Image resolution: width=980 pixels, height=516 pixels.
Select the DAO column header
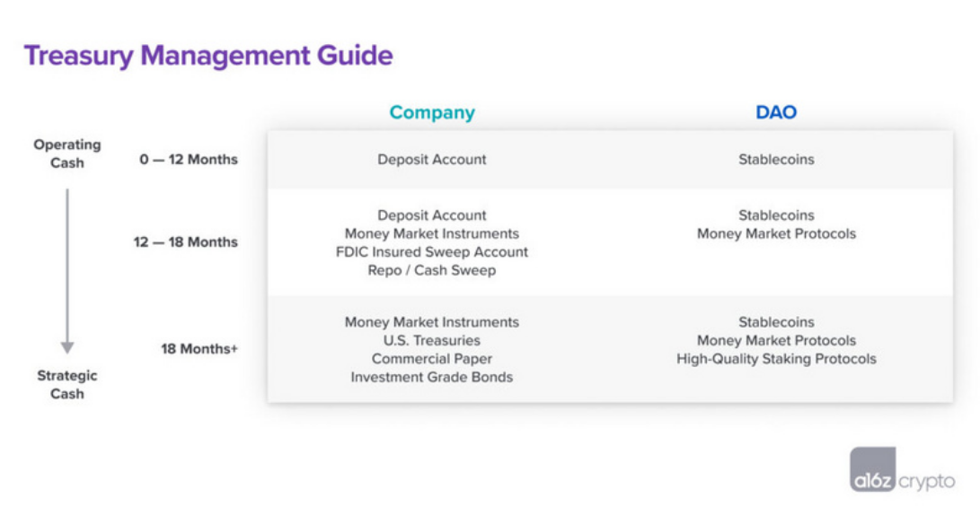776,112
